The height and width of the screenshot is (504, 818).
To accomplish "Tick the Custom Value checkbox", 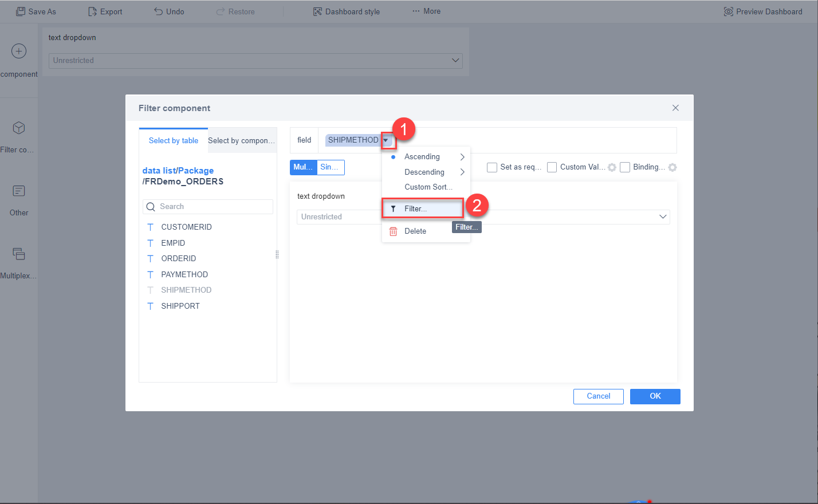I will (x=552, y=167).
